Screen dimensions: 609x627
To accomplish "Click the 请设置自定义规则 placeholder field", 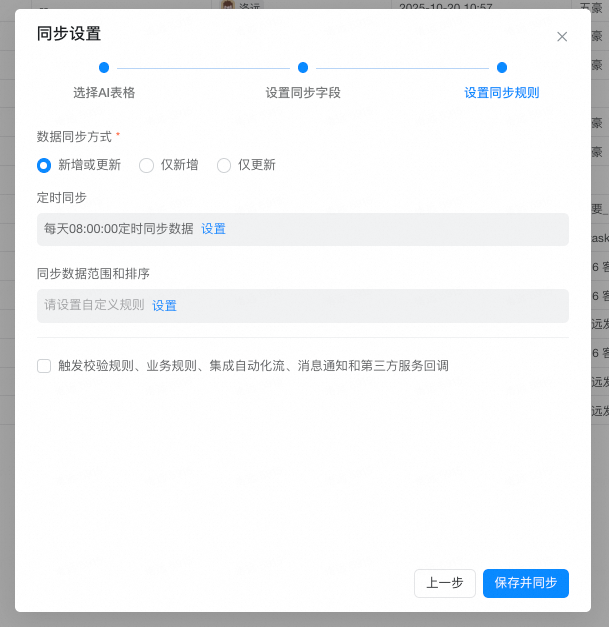I will tap(94, 306).
